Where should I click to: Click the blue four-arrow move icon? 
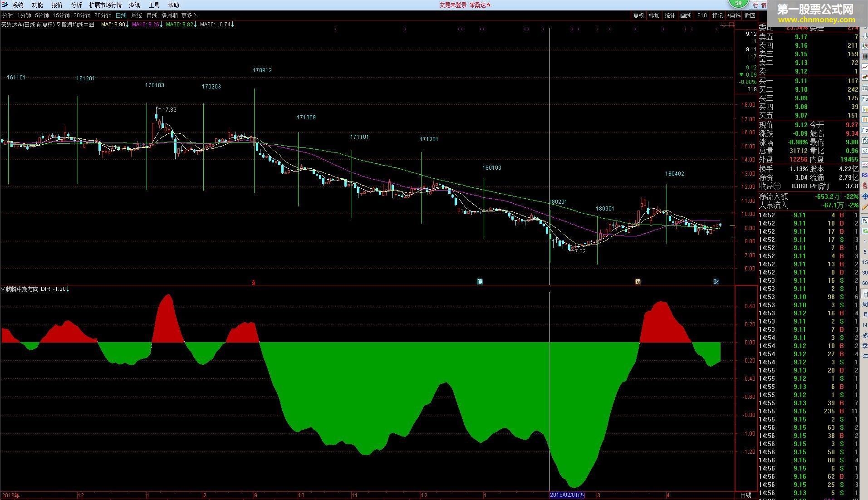coord(865,197)
